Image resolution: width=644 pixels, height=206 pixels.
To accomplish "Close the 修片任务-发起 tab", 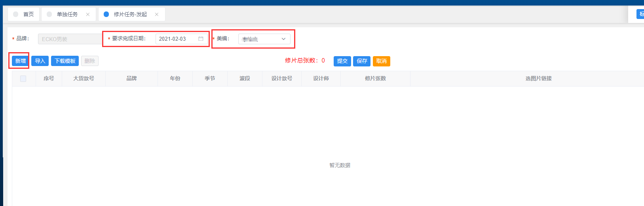I will click(157, 14).
